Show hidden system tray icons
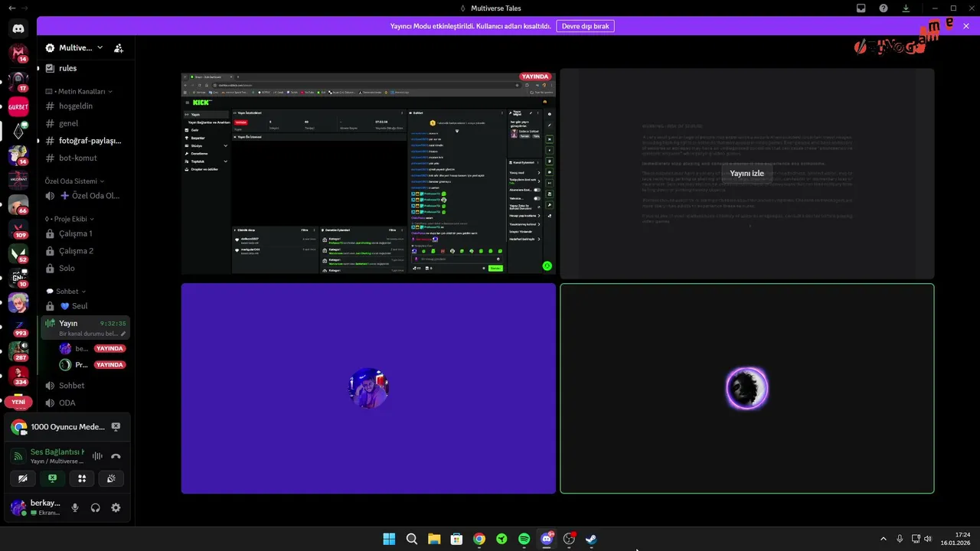The width and height of the screenshot is (980, 551). point(884,539)
